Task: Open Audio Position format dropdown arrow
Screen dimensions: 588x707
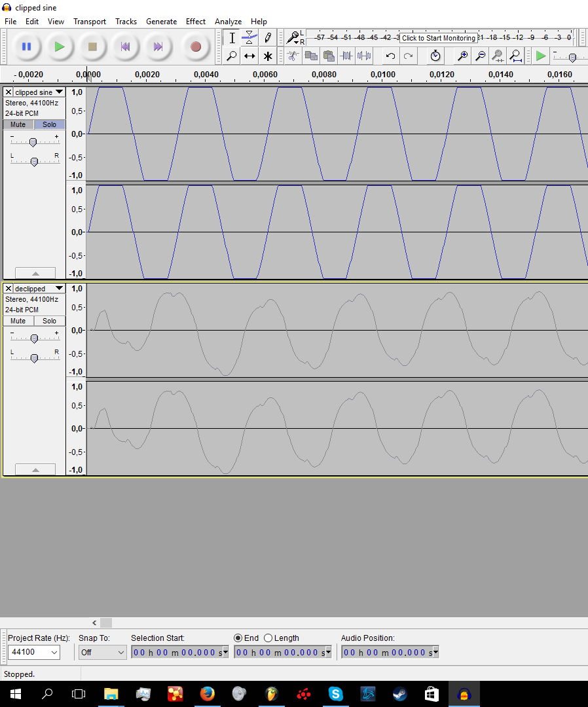Action: tap(436, 653)
